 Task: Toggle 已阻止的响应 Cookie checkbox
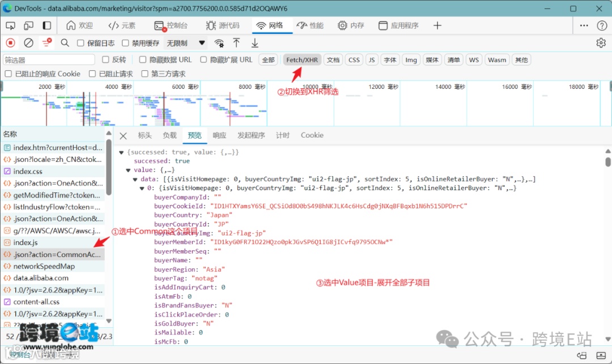click(x=8, y=74)
